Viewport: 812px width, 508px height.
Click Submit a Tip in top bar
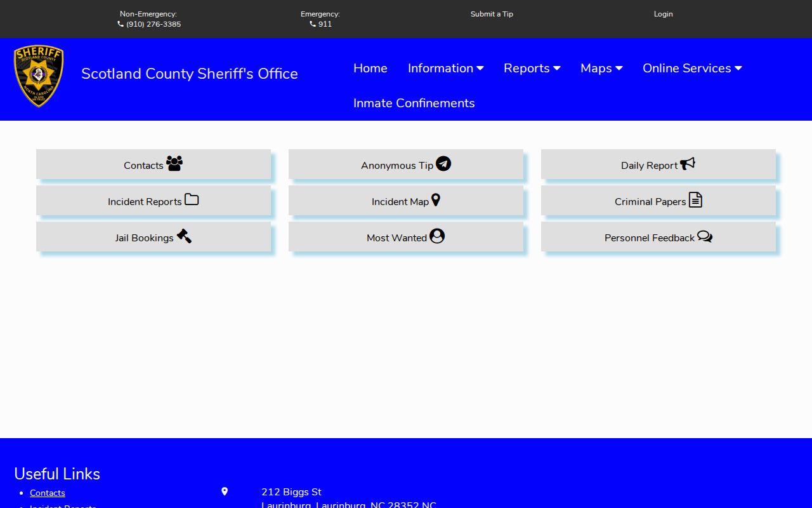click(x=492, y=14)
